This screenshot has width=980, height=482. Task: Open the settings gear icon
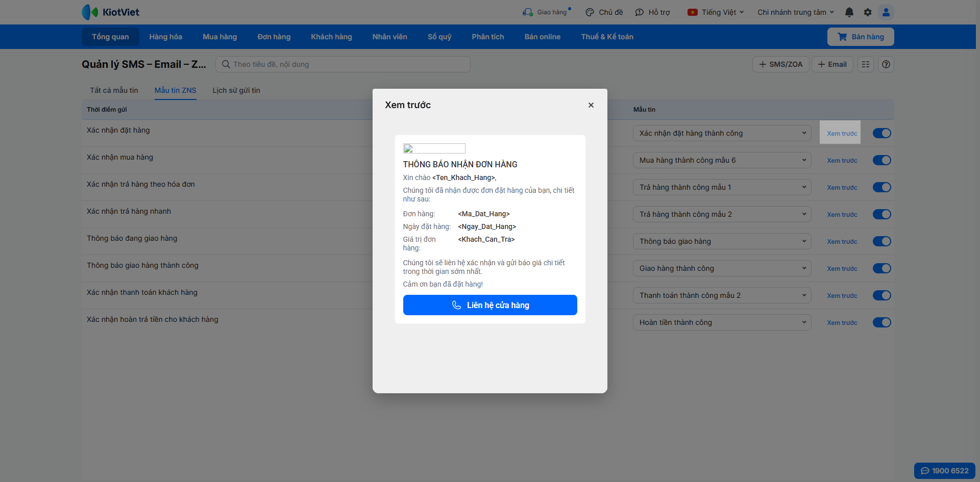click(868, 12)
